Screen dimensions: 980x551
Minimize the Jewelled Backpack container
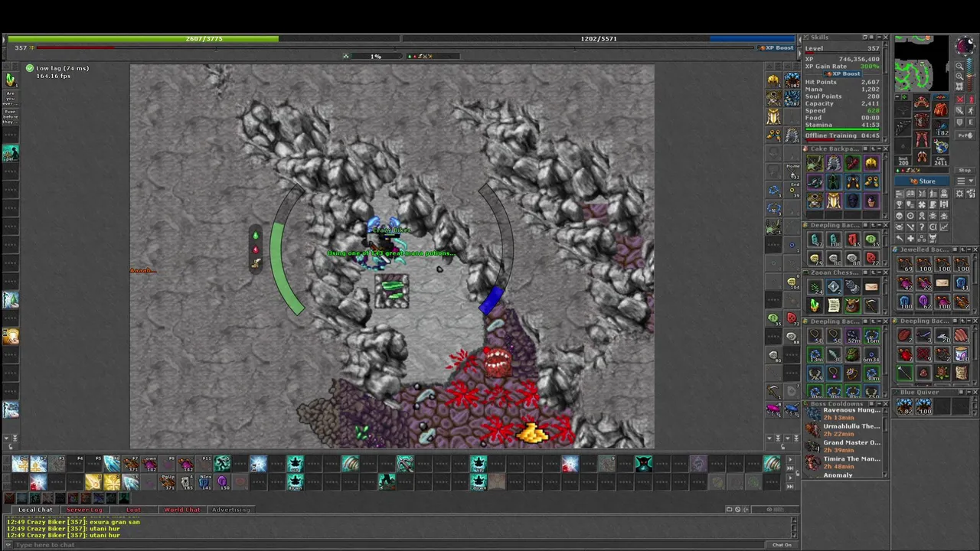pos(969,249)
